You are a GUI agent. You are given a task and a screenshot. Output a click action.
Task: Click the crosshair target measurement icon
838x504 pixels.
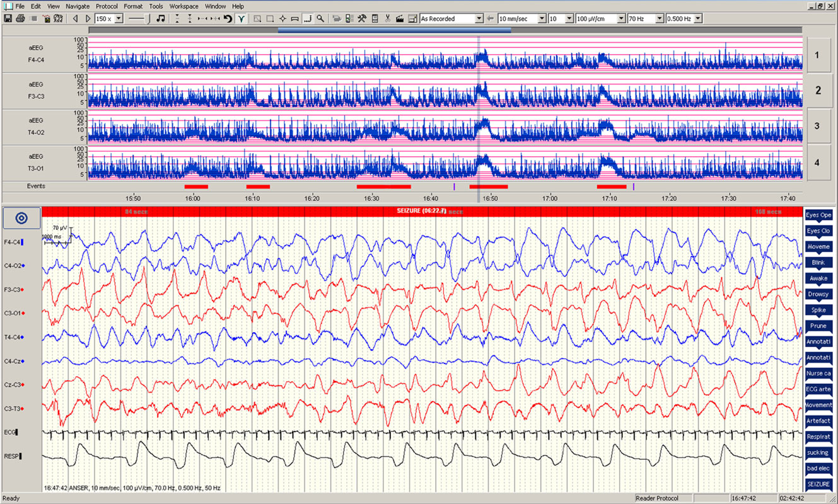pyautogui.click(x=282, y=19)
